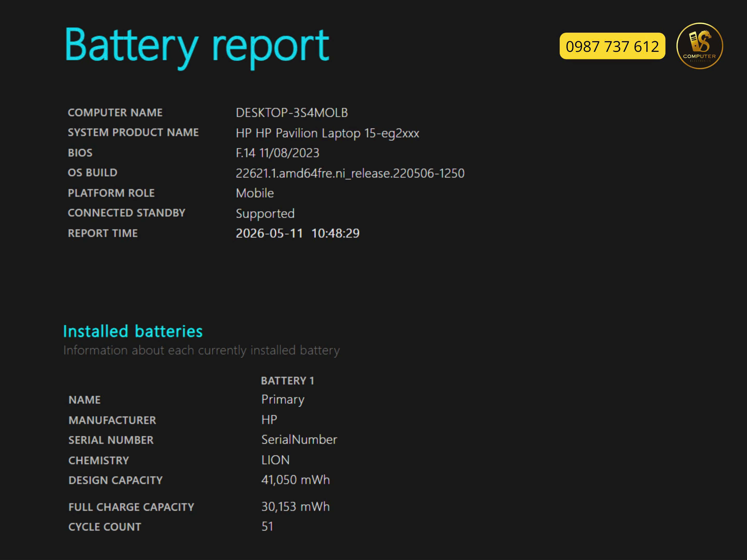The height and width of the screenshot is (560, 747).
Task: Select the HP manufacturer value
Action: pyautogui.click(x=269, y=419)
